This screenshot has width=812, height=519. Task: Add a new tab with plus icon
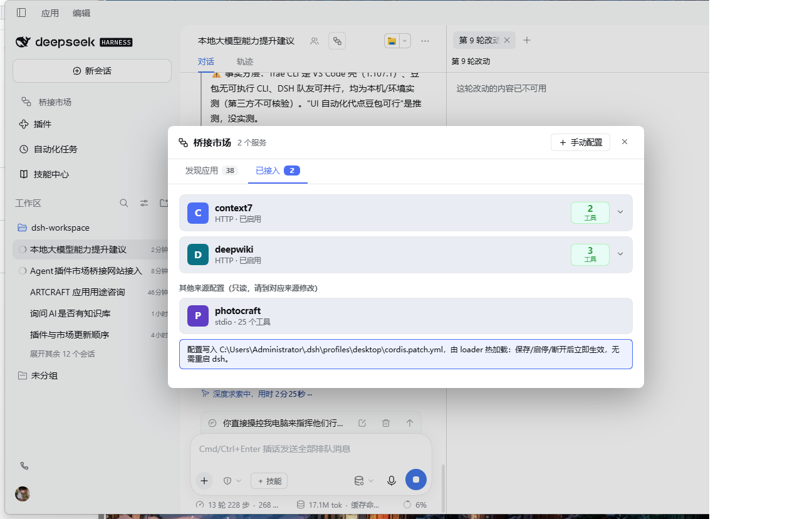[527, 40]
